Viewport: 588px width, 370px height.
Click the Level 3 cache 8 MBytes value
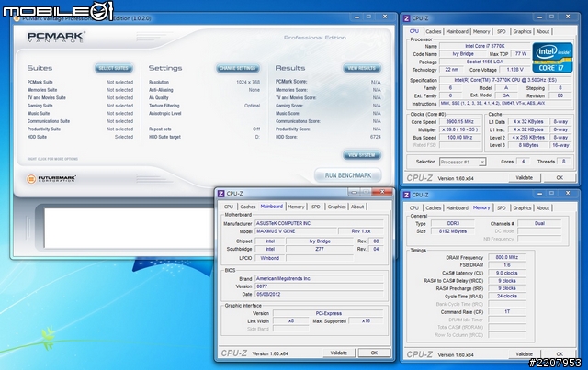tap(528, 145)
